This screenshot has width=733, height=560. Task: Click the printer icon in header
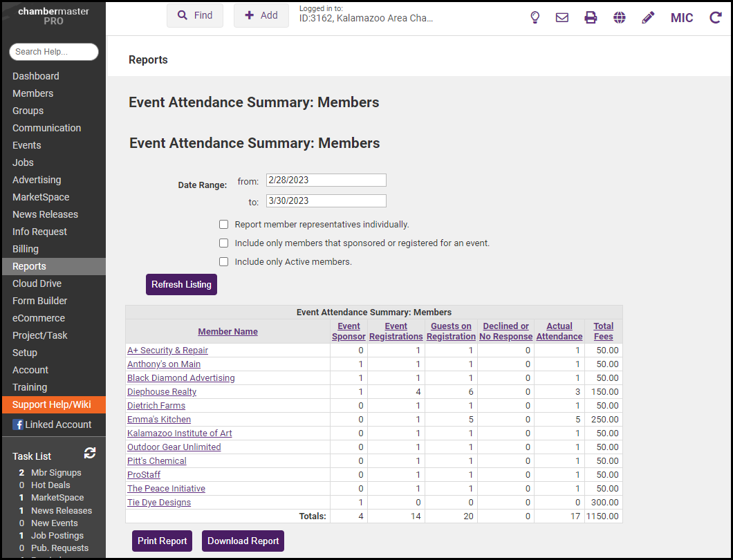coord(591,17)
